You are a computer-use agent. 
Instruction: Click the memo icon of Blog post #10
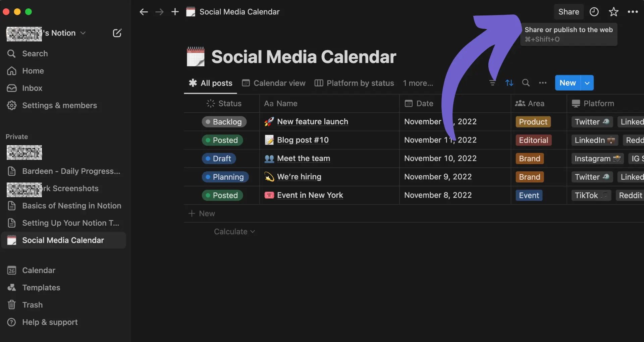pyautogui.click(x=269, y=140)
